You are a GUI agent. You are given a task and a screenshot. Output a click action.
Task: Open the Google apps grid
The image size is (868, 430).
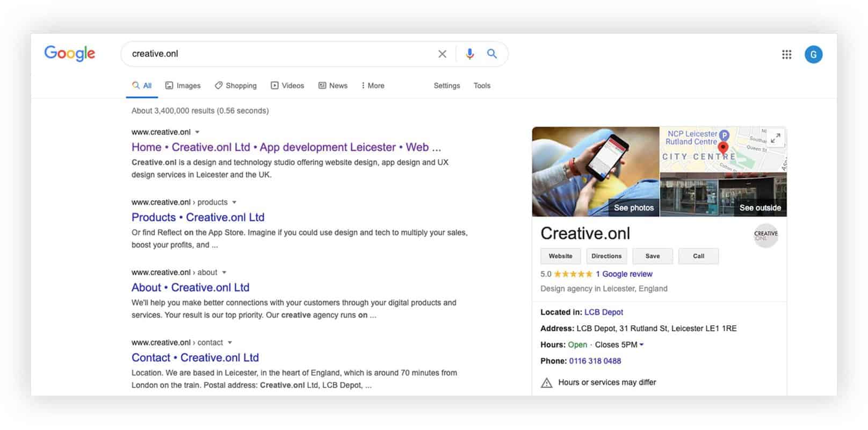(787, 54)
